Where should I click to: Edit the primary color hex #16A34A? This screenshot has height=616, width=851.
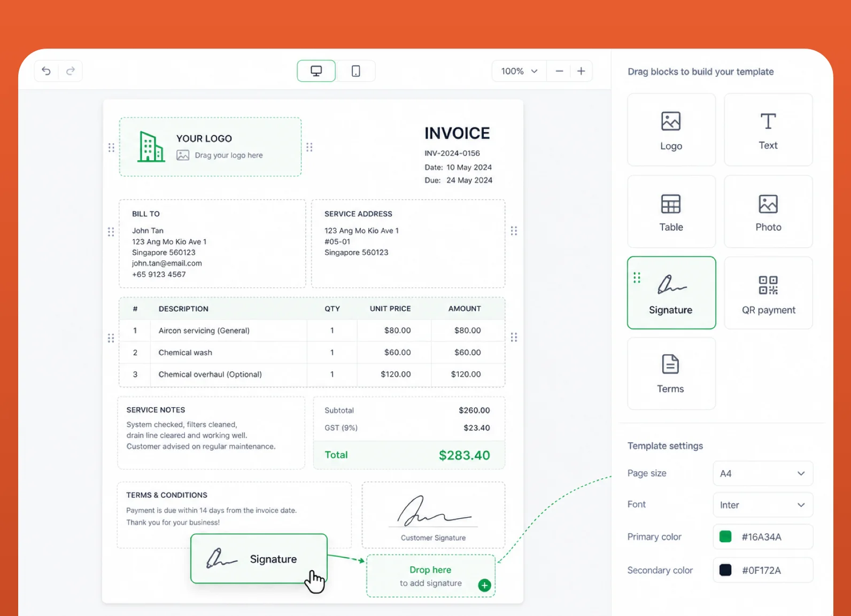(x=762, y=537)
